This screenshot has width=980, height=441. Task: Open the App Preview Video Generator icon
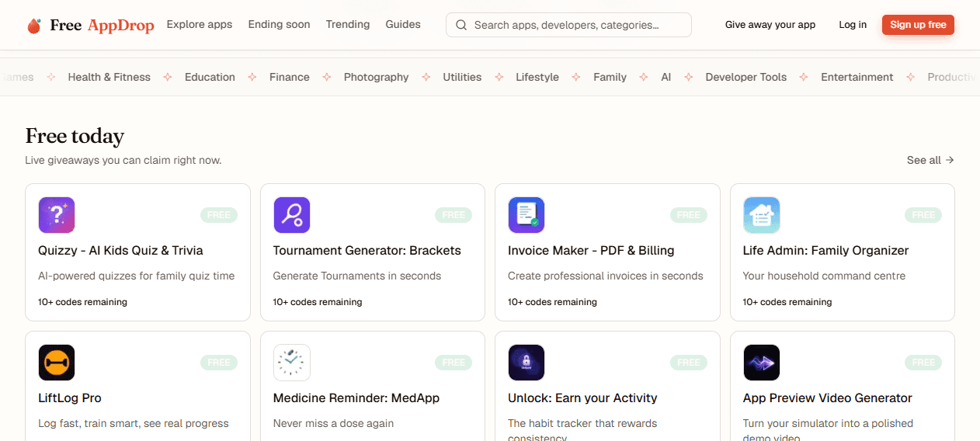[x=762, y=363]
